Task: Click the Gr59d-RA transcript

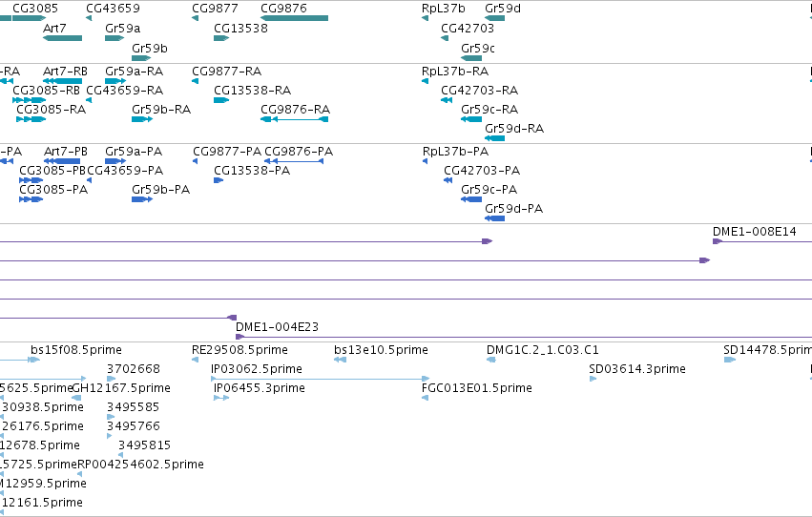Action: (x=494, y=138)
